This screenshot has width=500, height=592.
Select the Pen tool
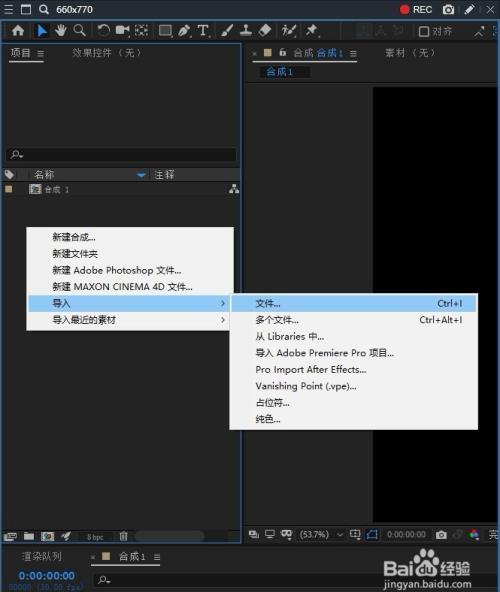point(184,31)
